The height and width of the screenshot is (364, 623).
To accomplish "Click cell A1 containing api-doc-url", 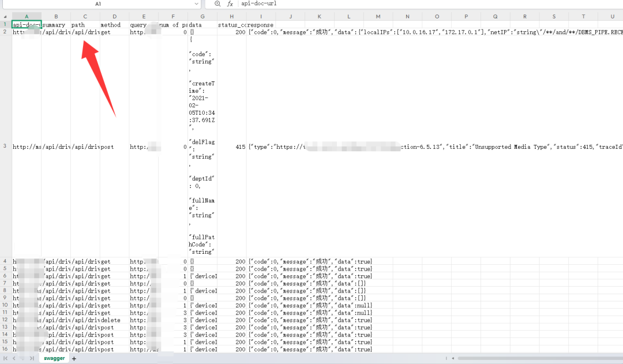I will point(27,25).
